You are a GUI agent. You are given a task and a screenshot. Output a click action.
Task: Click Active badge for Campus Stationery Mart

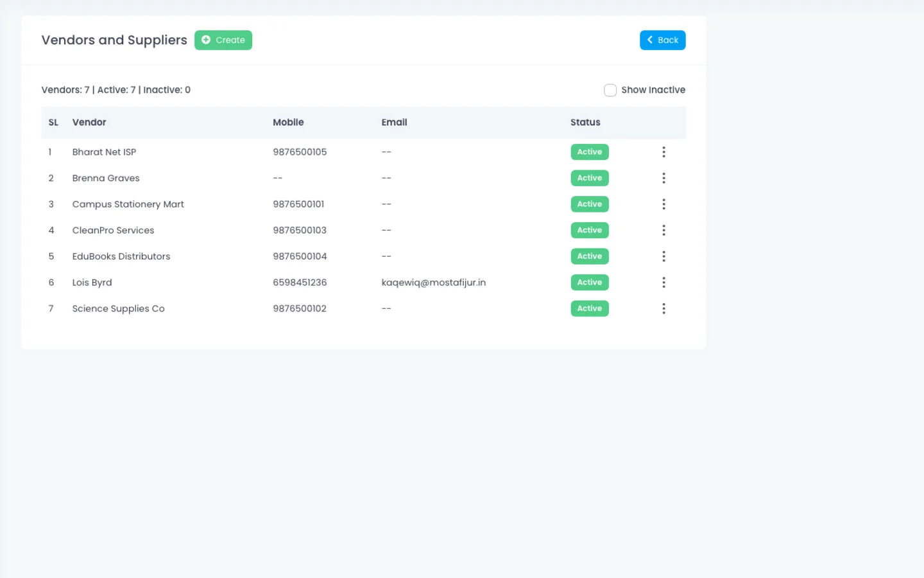589,204
